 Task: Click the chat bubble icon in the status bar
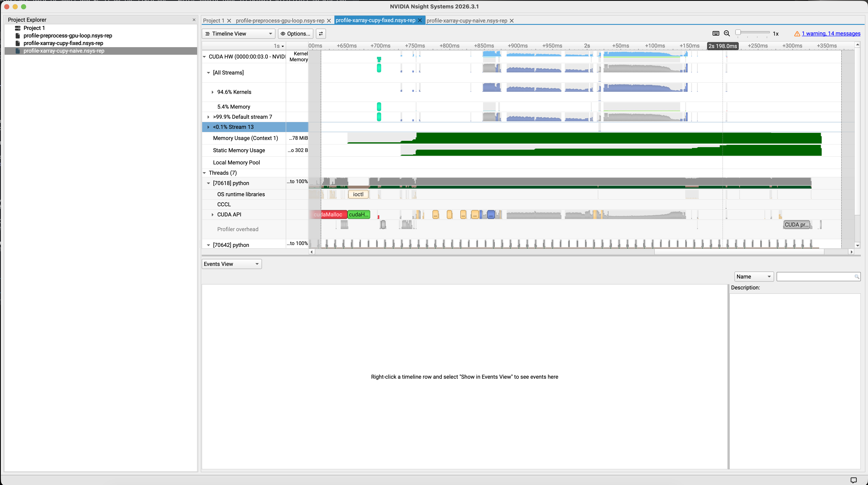click(853, 480)
